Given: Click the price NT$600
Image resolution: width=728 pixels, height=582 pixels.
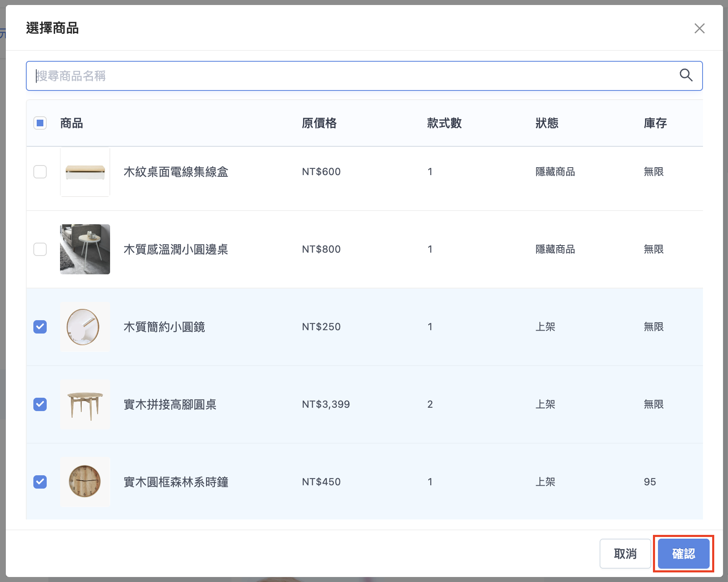Looking at the screenshot, I should tap(321, 172).
